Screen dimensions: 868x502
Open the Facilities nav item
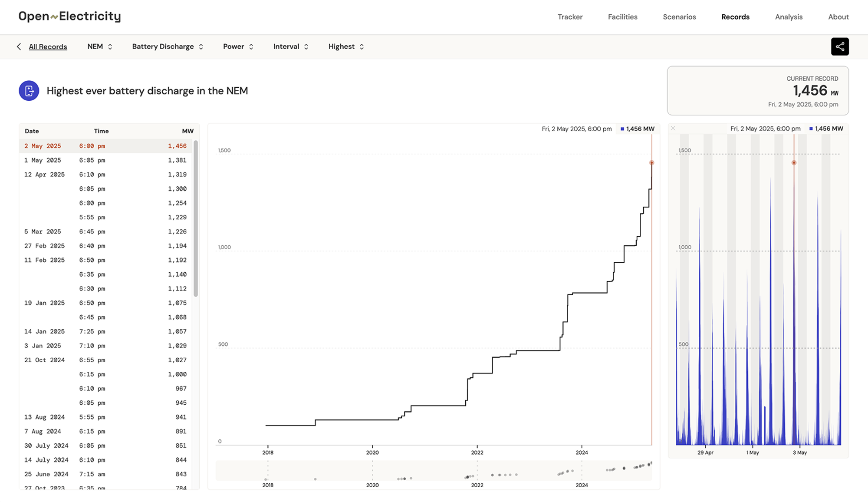pos(622,17)
